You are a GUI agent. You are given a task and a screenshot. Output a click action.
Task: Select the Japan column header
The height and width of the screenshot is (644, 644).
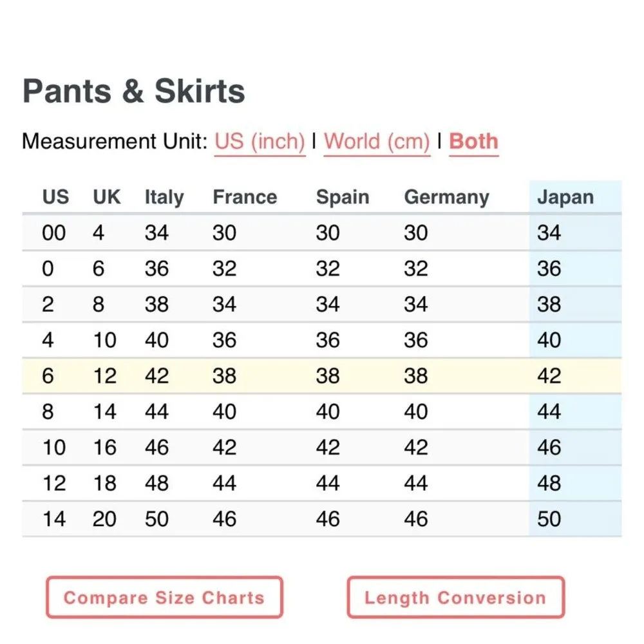point(565,197)
